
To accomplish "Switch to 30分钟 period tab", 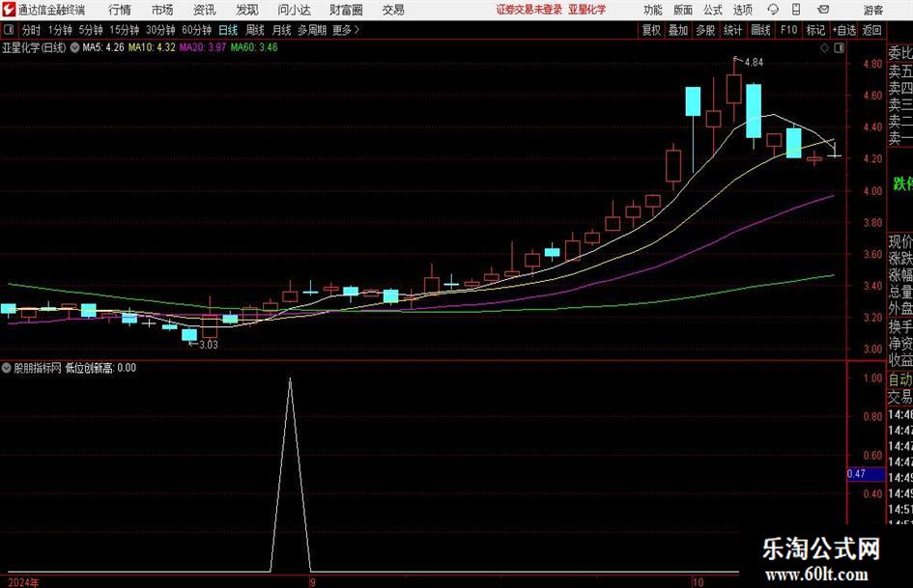I will [x=160, y=30].
